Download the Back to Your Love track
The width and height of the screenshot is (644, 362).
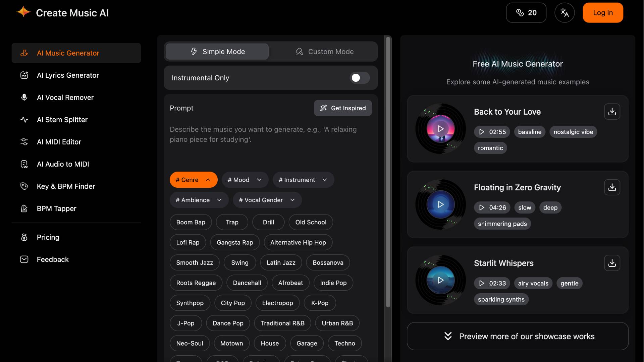(x=612, y=112)
